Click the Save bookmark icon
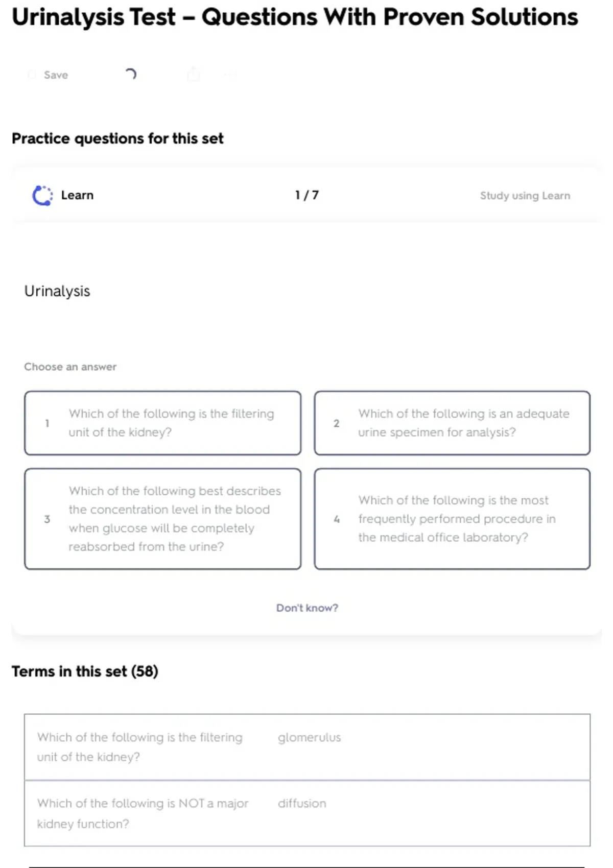This screenshot has width=613, height=868. [x=32, y=75]
